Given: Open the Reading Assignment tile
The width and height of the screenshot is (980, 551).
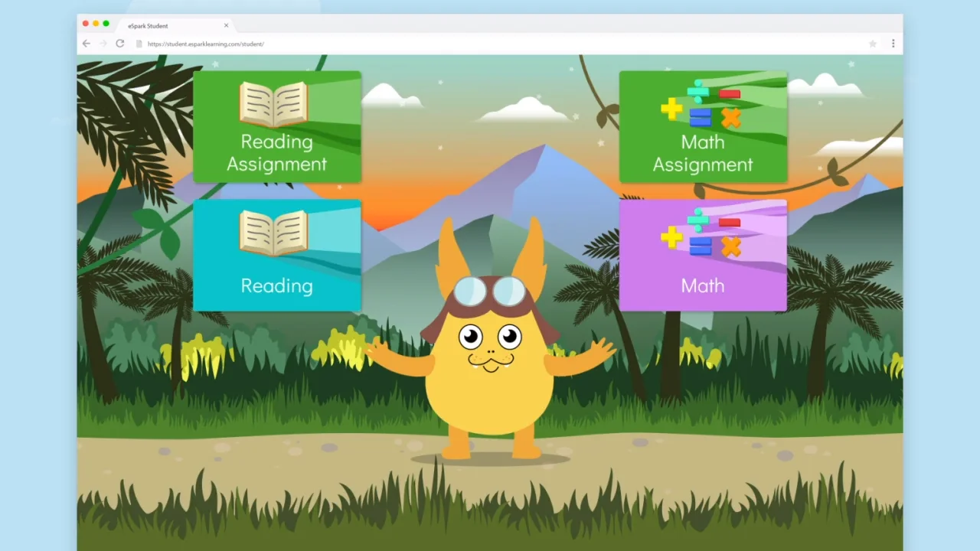Looking at the screenshot, I should tap(277, 127).
